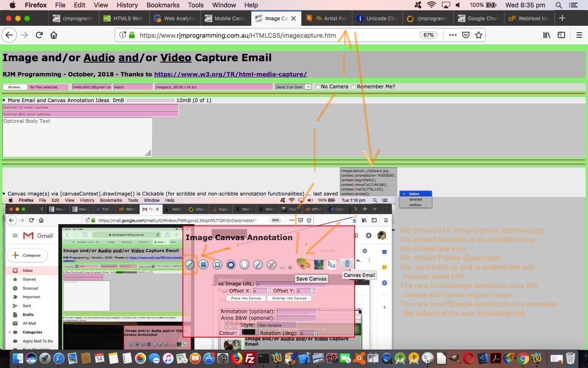The image size is (588, 368).
Task: Show site information icon in address bar
Action: coord(123,35)
